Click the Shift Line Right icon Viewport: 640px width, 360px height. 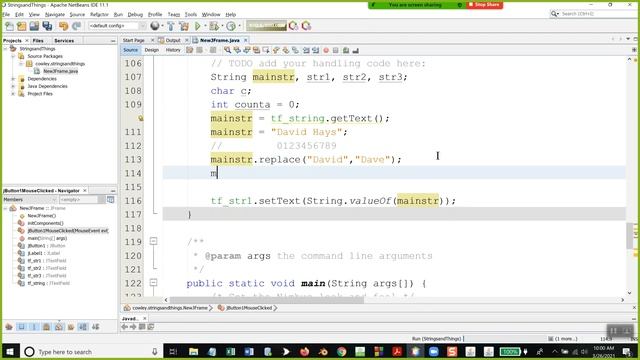coord(316,50)
